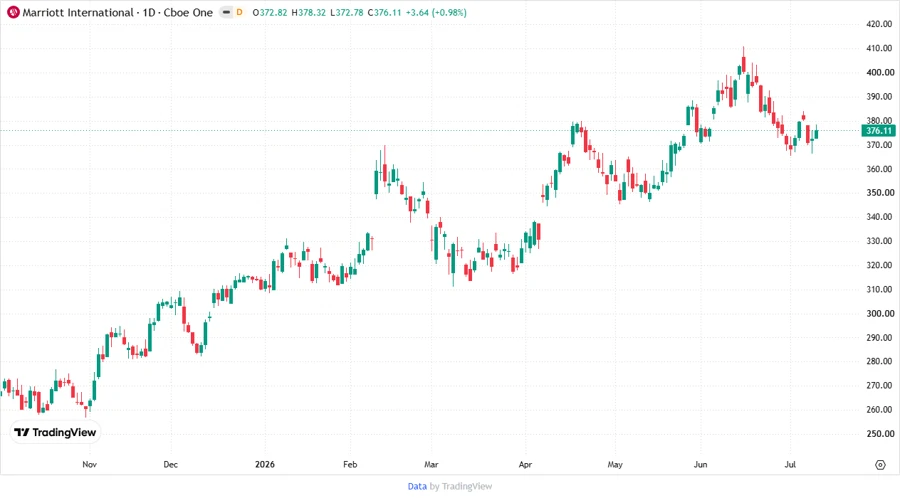
Task: Click the 270.00 price axis label
Action: point(880,386)
